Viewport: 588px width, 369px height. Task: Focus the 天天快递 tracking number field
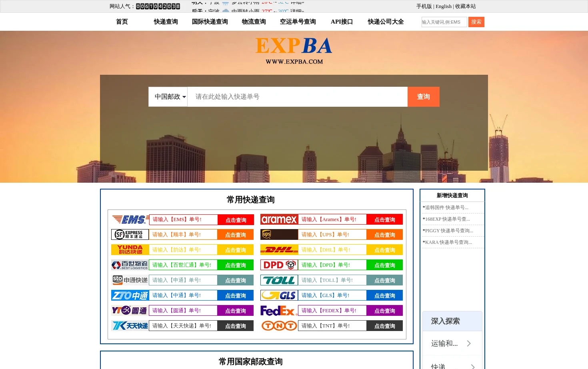coord(183,326)
